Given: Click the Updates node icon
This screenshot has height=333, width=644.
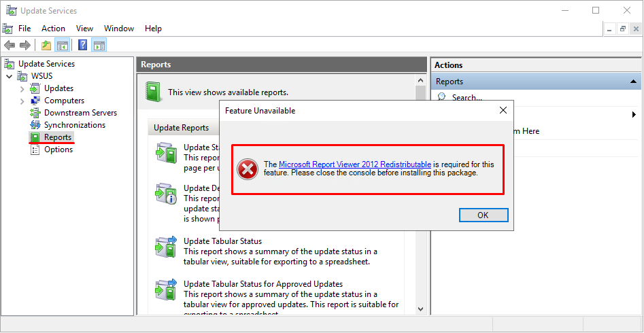Looking at the screenshot, I should (35, 88).
